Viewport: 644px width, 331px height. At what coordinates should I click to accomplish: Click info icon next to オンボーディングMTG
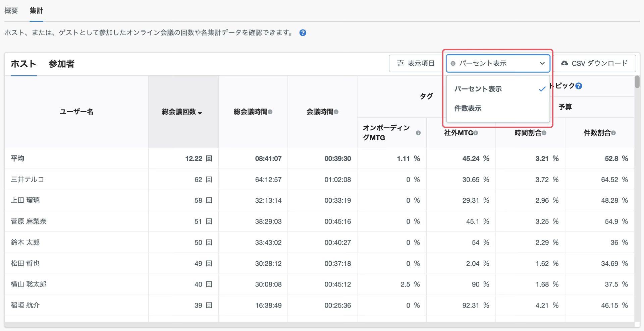click(x=418, y=133)
